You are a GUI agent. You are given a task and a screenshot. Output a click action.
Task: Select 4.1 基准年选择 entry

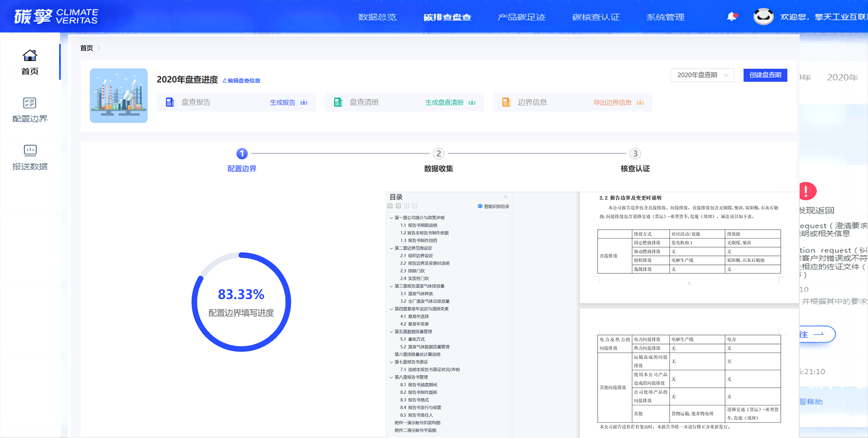pyautogui.click(x=415, y=316)
